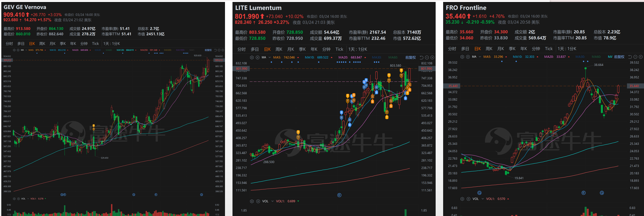Click 1天:1分K button in GEV panel
The width and height of the screenshot is (644, 216).
(x=112, y=43)
